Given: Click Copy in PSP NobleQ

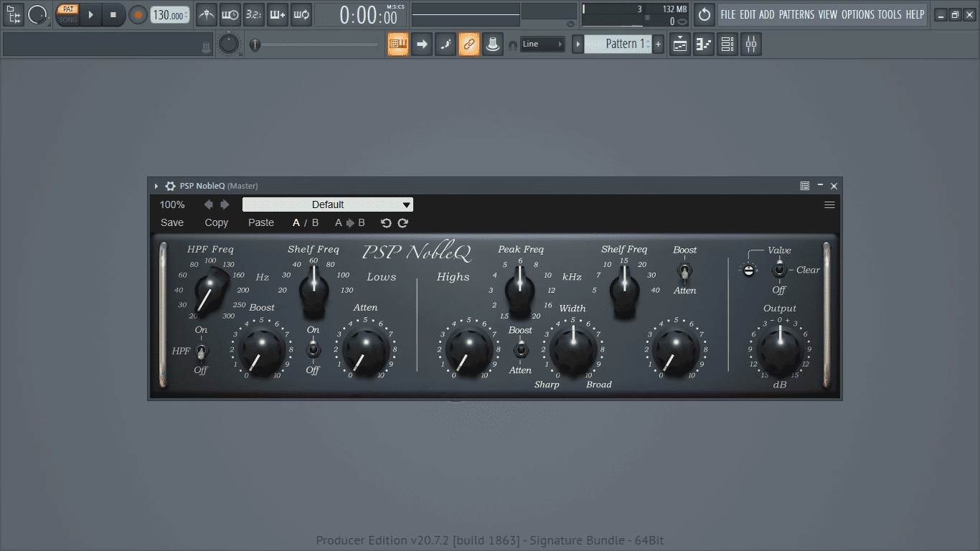Looking at the screenshot, I should 216,222.
